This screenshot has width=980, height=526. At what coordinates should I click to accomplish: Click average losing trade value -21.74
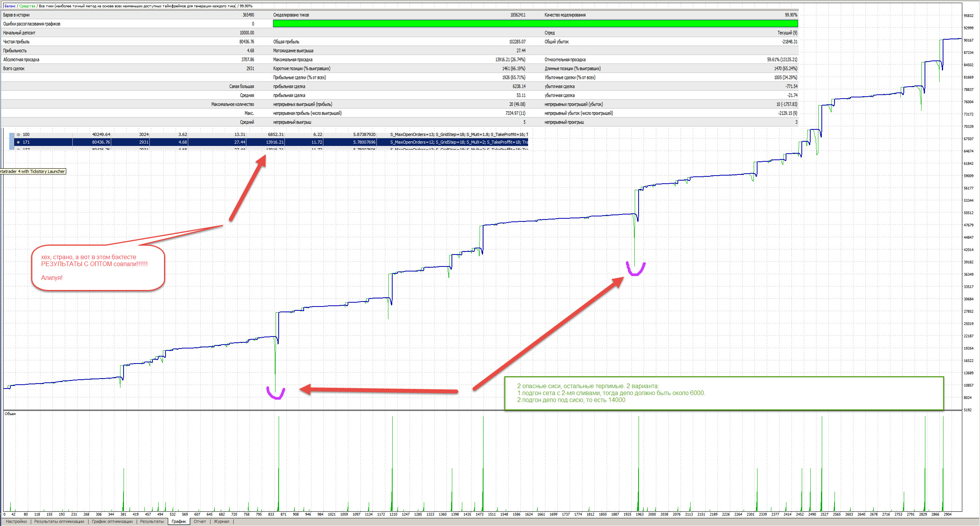click(x=792, y=95)
